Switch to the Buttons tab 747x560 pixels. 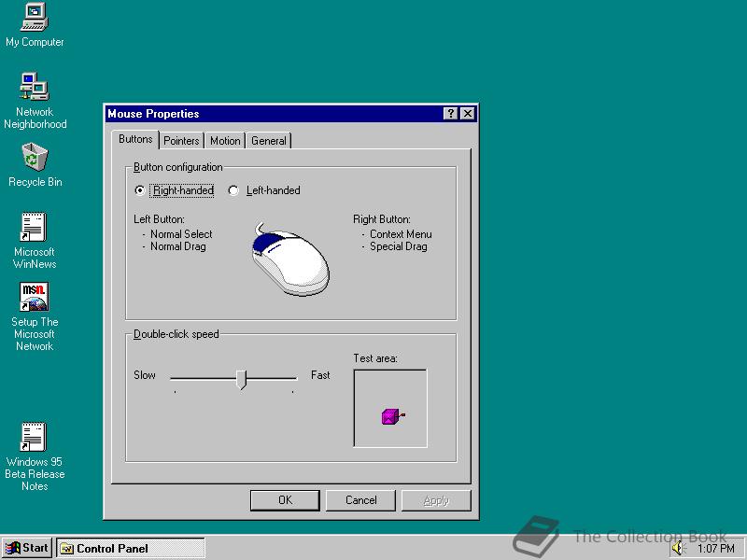tap(135, 139)
